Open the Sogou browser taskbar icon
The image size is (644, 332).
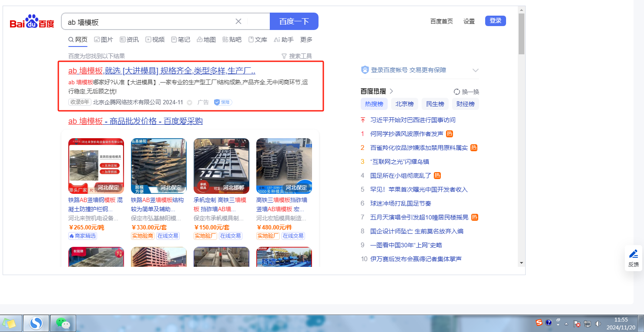(x=36, y=323)
